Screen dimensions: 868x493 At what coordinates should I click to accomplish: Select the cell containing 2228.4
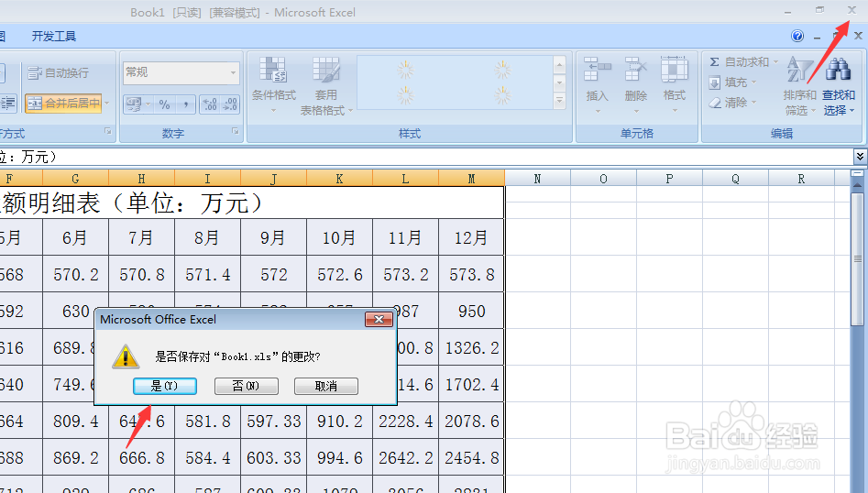[x=405, y=421]
